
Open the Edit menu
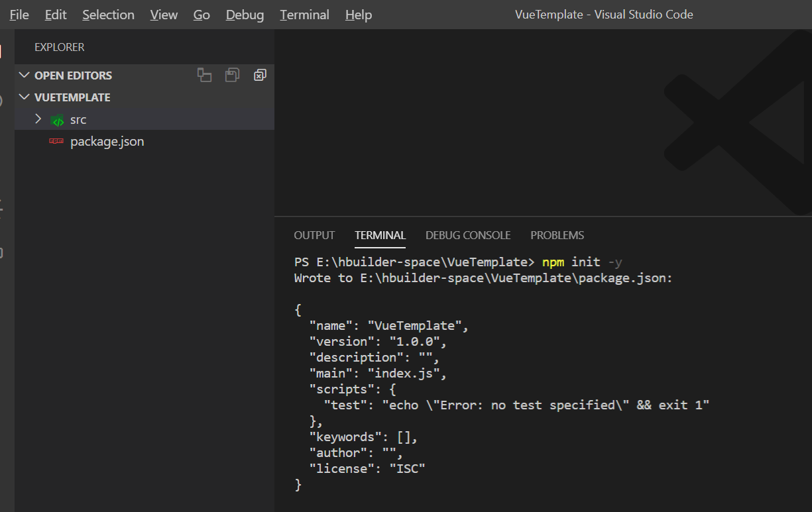pos(56,15)
